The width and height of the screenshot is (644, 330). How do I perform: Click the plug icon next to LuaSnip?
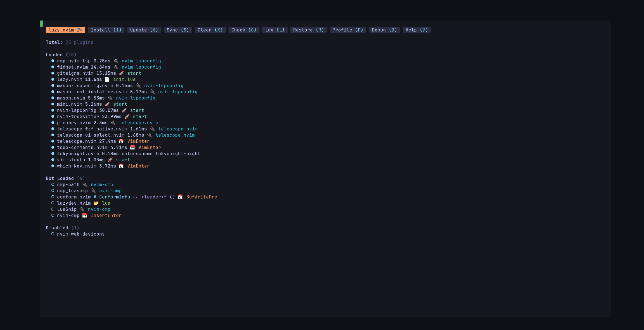click(82, 209)
